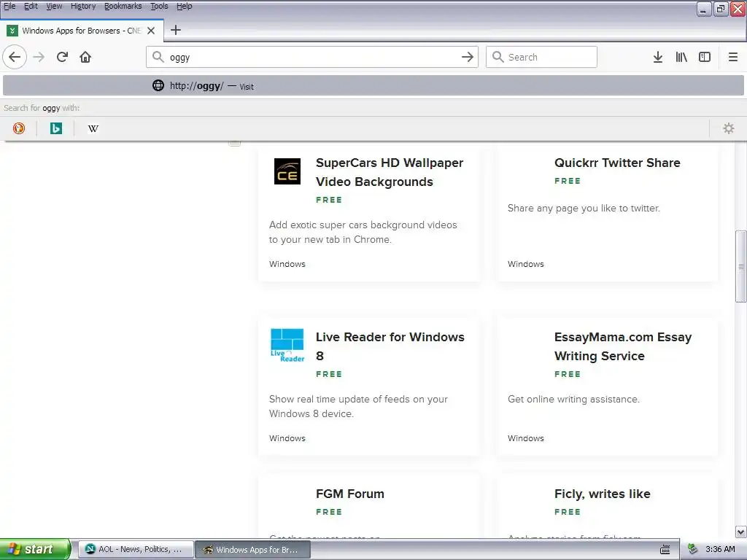Open Live Reader for Windows 8
This screenshot has width=747, height=560.
tap(390, 346)
